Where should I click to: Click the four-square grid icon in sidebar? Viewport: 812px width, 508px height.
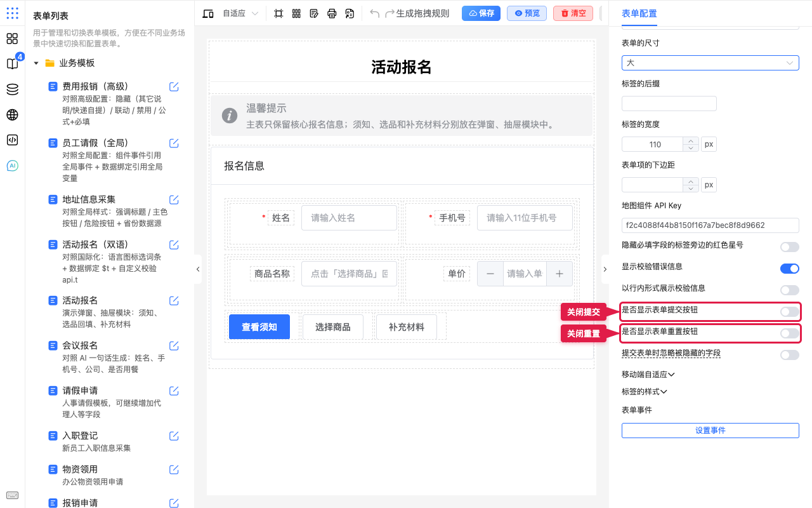pyautogui.click(x=12, y=39)
